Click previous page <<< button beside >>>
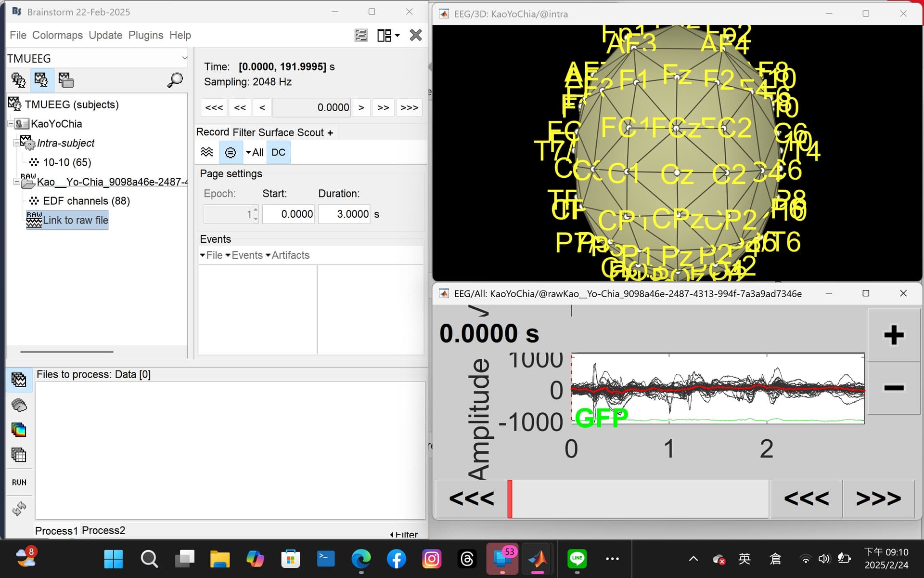This screenshot has height=578, width=924. [x=807, y=499]
